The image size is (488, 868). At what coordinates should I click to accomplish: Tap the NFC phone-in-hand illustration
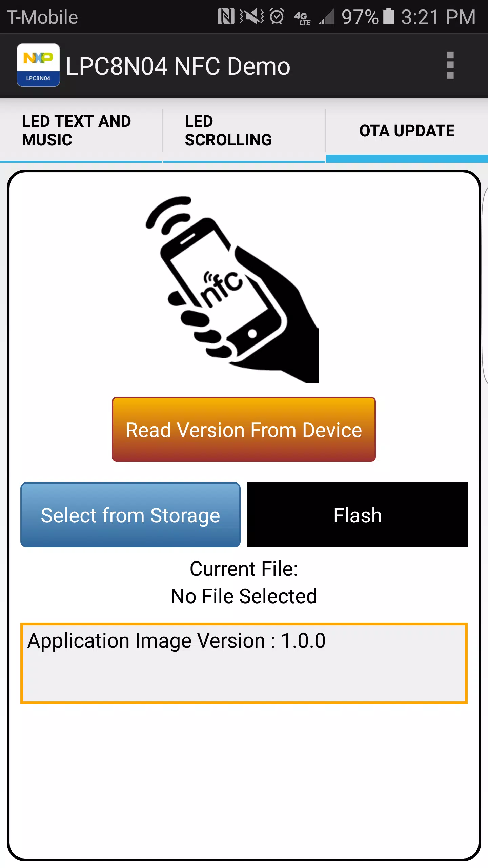tap(232, 289)
